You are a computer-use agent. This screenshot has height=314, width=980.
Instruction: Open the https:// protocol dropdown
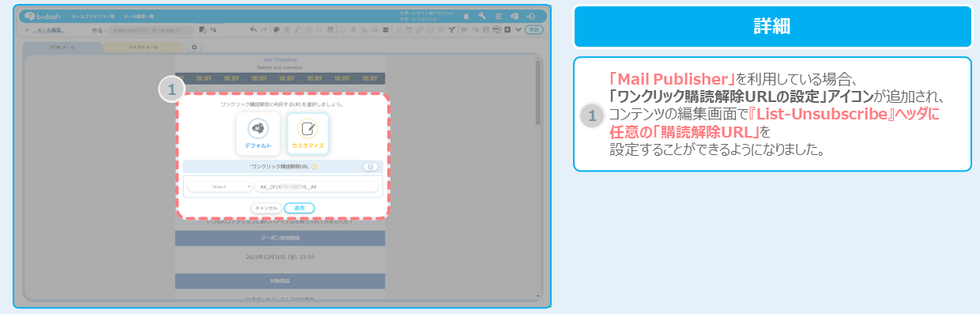pos(220,187)
